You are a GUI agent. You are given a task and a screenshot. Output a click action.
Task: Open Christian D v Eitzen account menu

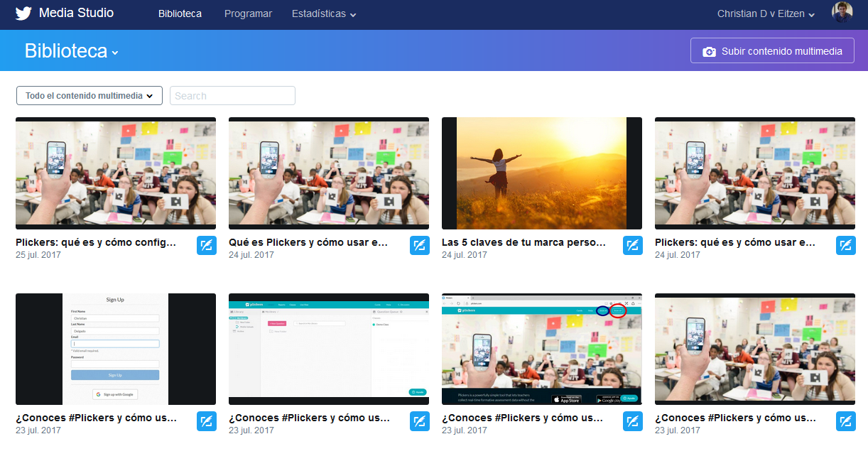(x=766, y=13)
